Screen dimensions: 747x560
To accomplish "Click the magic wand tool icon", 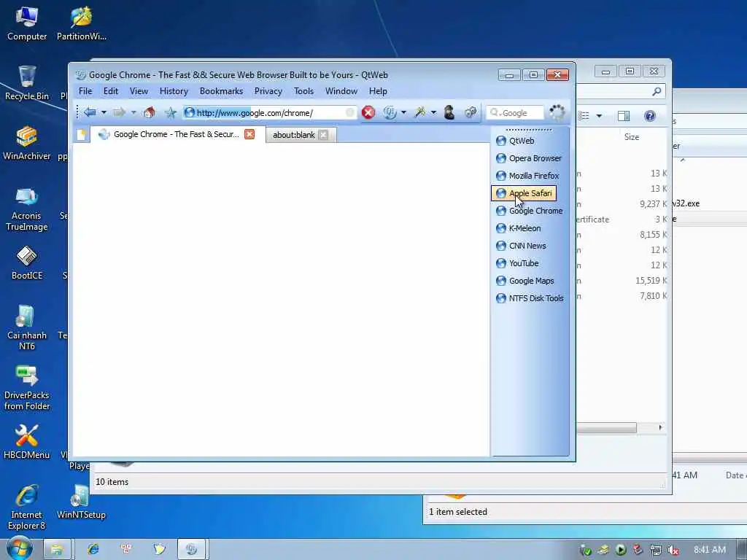I will click(420, 112).
